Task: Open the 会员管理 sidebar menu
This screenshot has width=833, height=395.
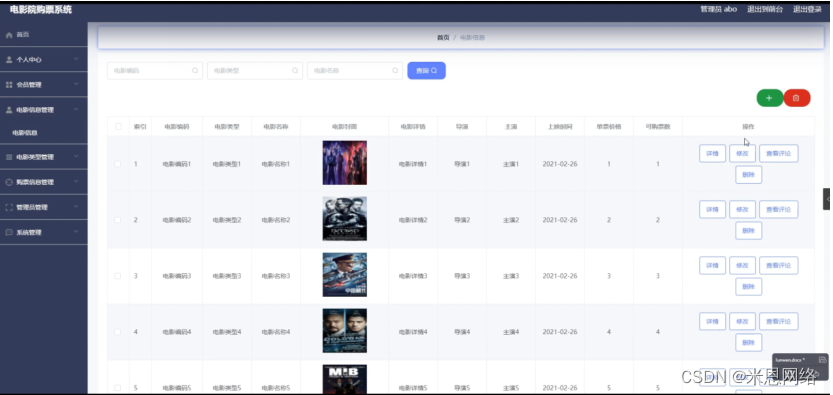Action: click(44, 84)
